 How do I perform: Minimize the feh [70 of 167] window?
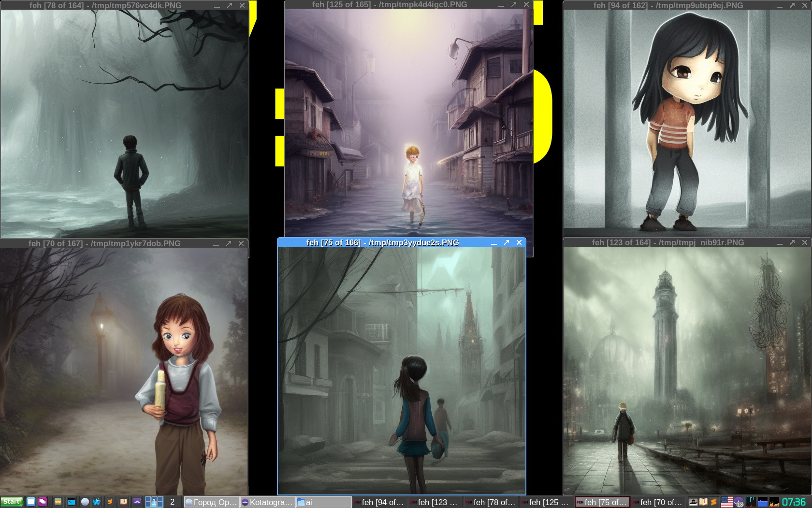(216, 244)
